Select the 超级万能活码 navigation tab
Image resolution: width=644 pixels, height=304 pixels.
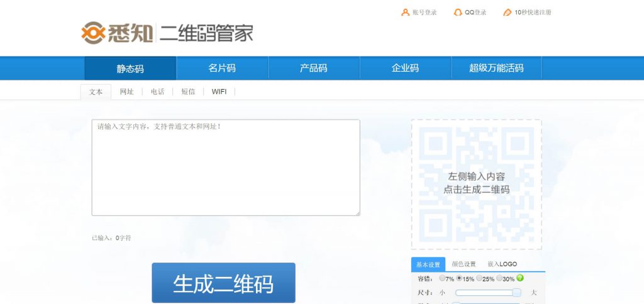click(496, 68)
